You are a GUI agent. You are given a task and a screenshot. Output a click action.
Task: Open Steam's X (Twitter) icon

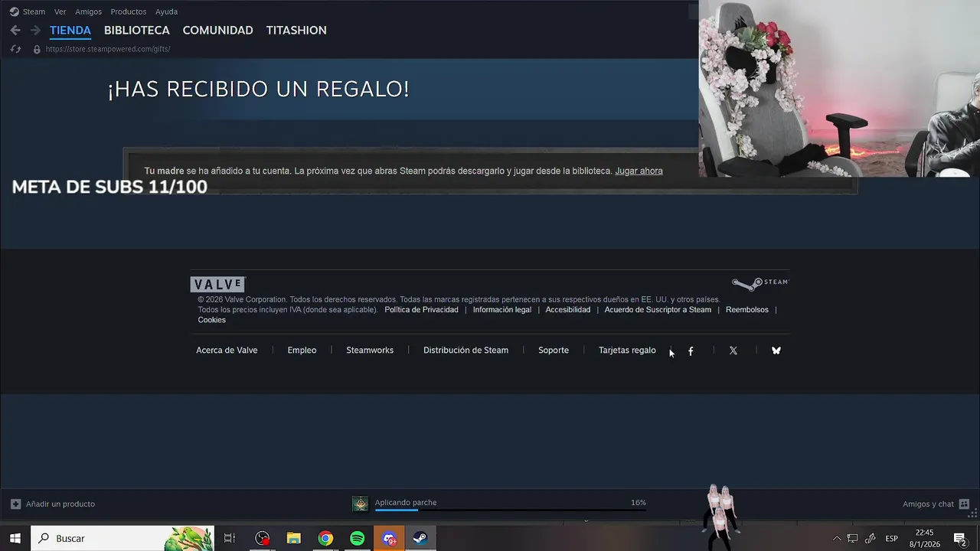coord(733,350)
